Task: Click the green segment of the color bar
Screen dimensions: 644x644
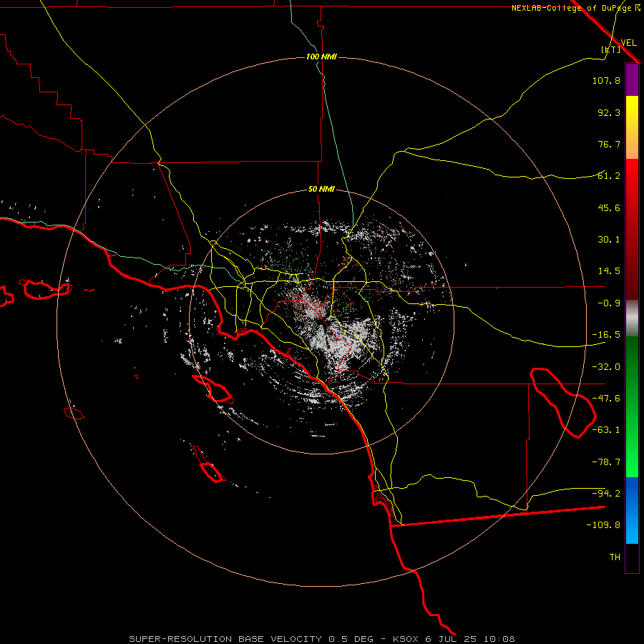Action: [x=632, y=406]
